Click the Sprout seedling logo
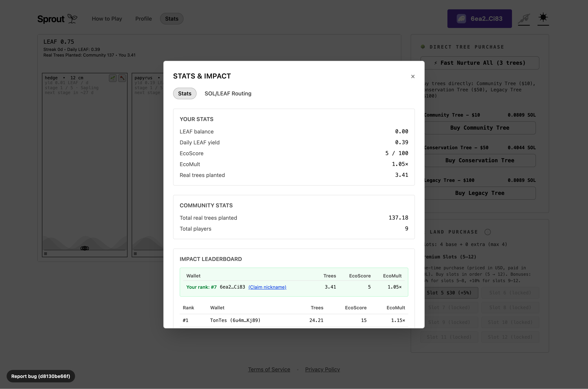 (73, 19)
